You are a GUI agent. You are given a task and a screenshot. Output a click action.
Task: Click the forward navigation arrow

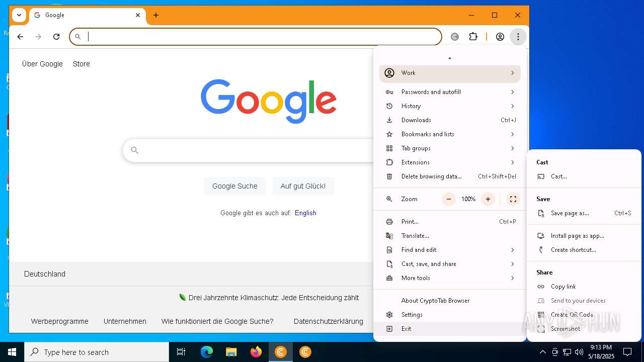tap(38, 37)
